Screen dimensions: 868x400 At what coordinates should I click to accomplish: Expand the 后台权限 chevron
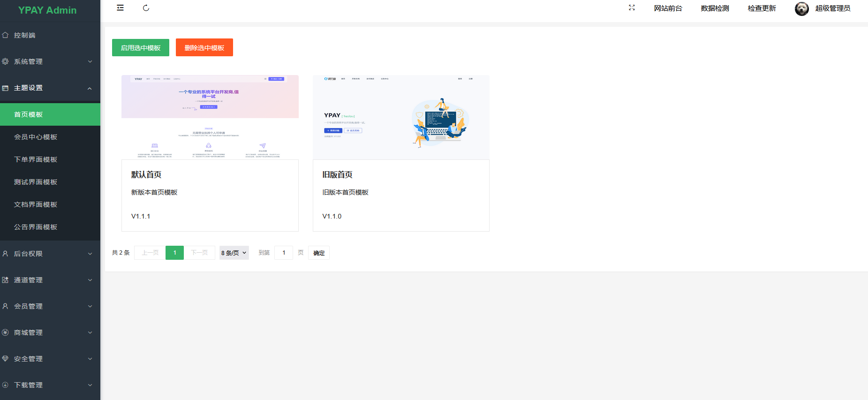coord(90,254)
